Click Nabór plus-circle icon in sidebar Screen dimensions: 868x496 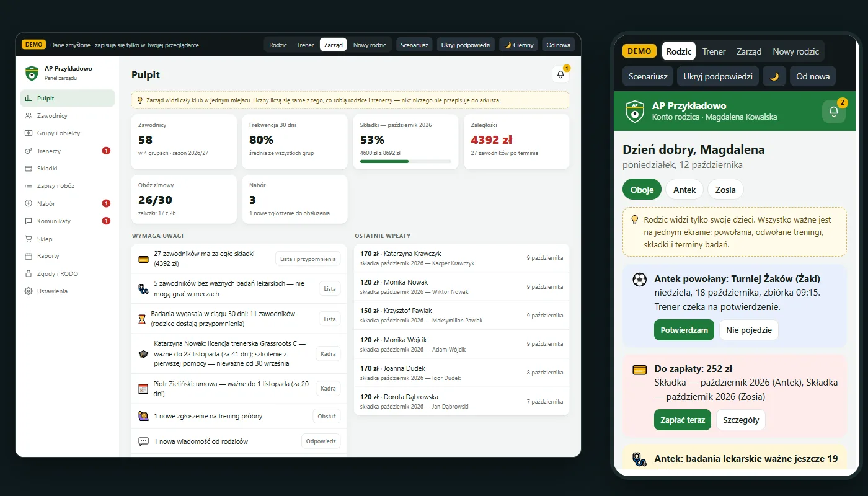[x=29, y=203]
